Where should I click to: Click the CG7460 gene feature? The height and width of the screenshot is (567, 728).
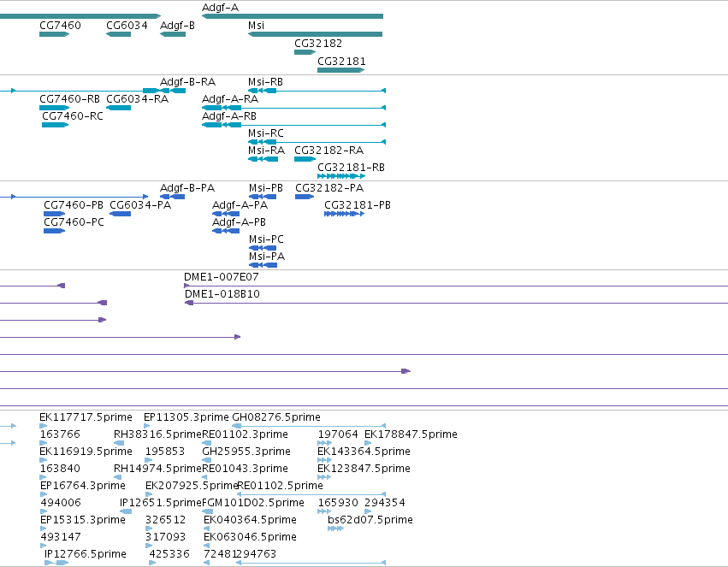(54, 34)
